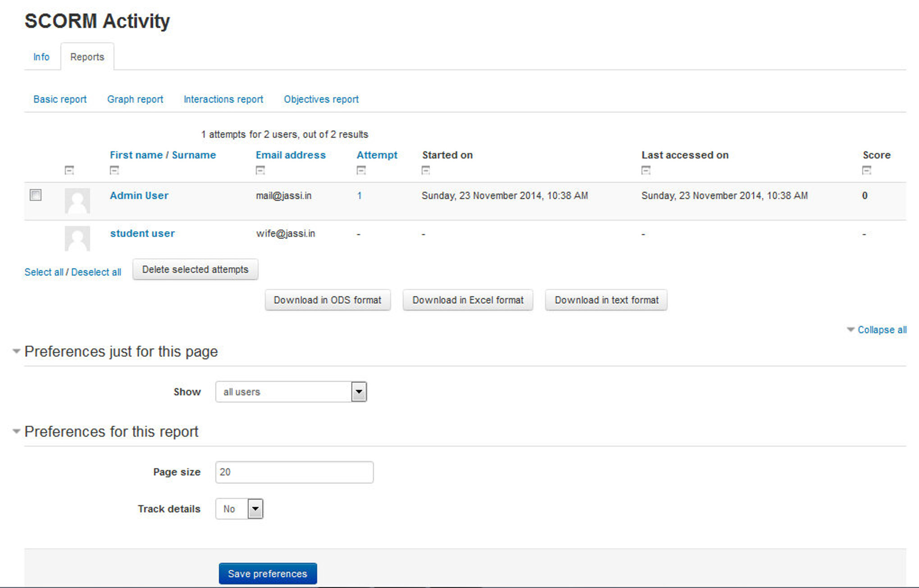Viewport: 919px width, 588px height.
Task: Hide the Score column
Action: coord(866,170)
